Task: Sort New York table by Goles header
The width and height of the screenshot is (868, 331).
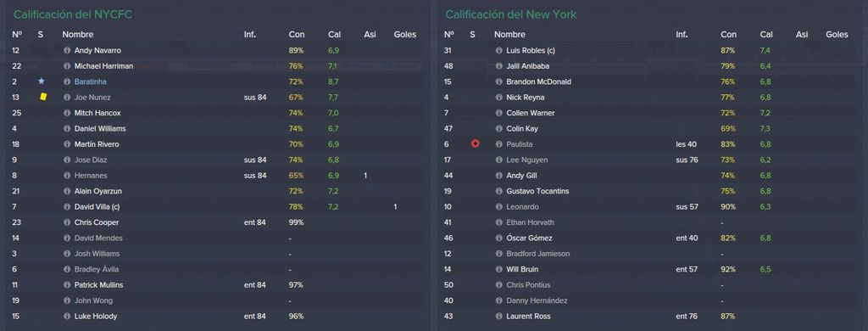Action: click(837, 35)
